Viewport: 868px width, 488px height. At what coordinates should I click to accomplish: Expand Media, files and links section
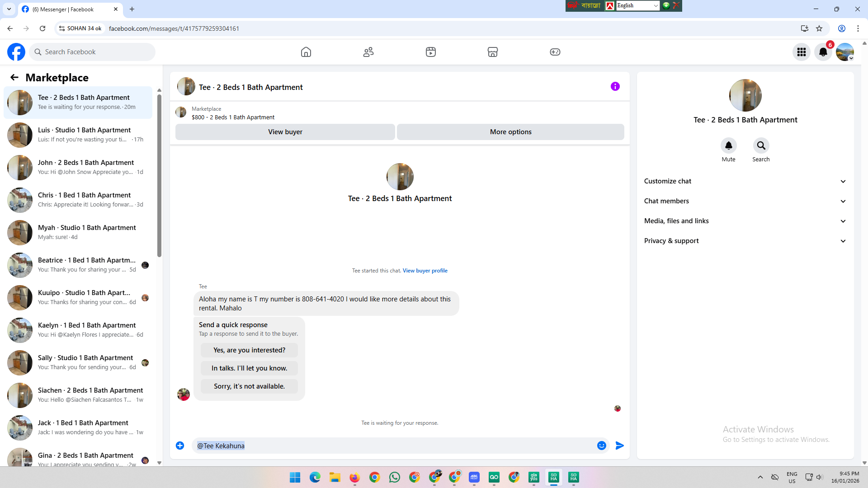click(745, 221)
